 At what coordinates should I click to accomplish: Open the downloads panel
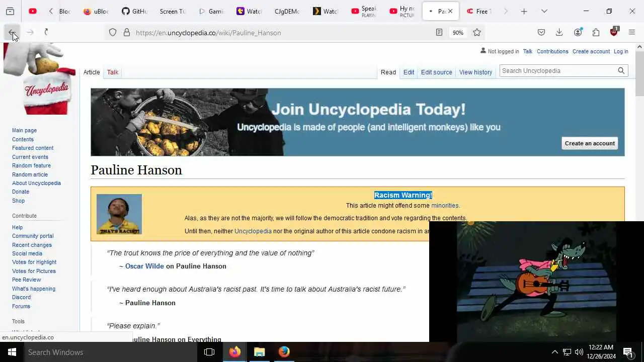[x=559, y=33]
